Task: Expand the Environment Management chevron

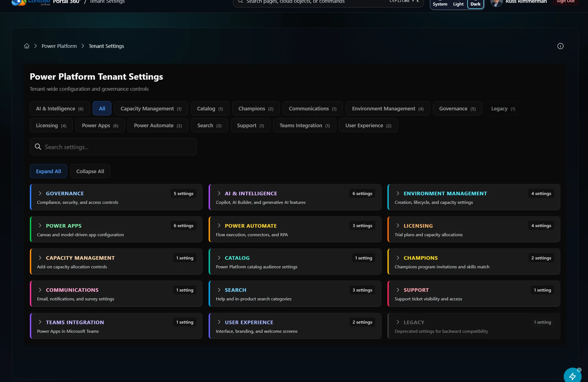Action: point(398,193)
